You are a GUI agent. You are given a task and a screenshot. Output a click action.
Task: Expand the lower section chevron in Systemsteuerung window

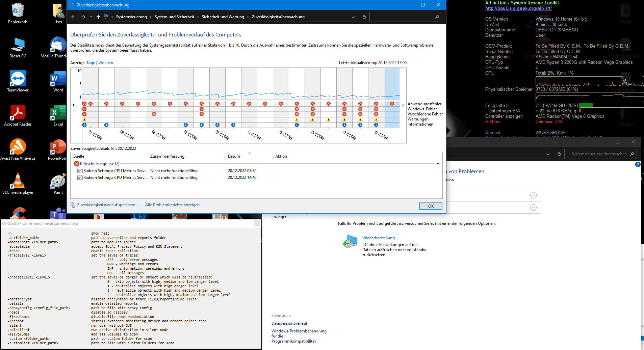coord(533,208)
